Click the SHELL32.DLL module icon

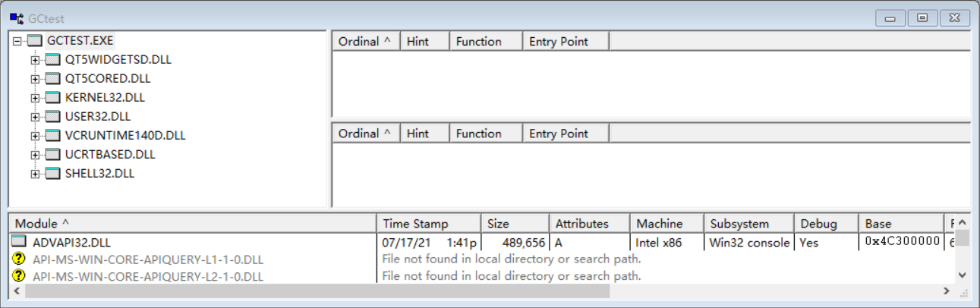[52, 173]
